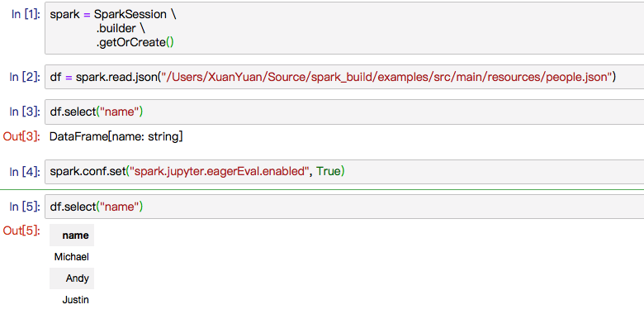Image resolution: width=644 pixels, height=314 pixels.
Task: Click the Out[3]: prompt label
Action: pos(21,136)
